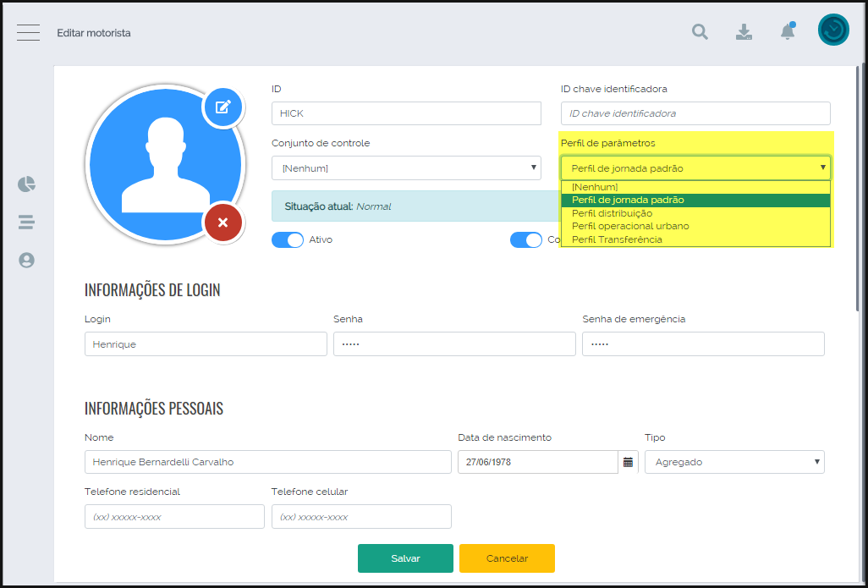
Task: Expand the Conjunto de controle dropdown
Action: point(406,168)
